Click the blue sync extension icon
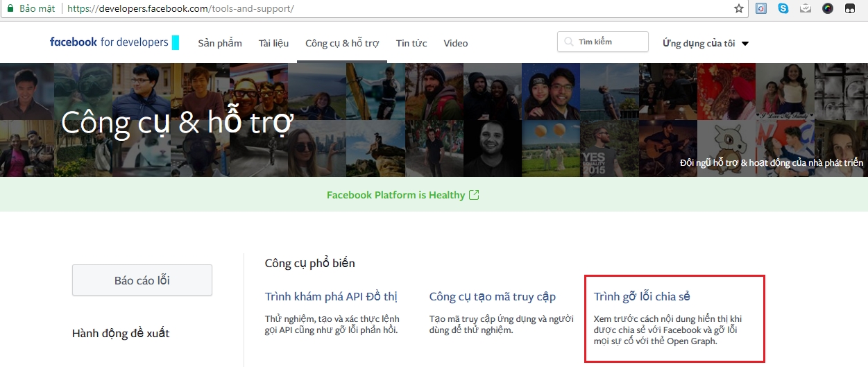 tap(761, 9)
